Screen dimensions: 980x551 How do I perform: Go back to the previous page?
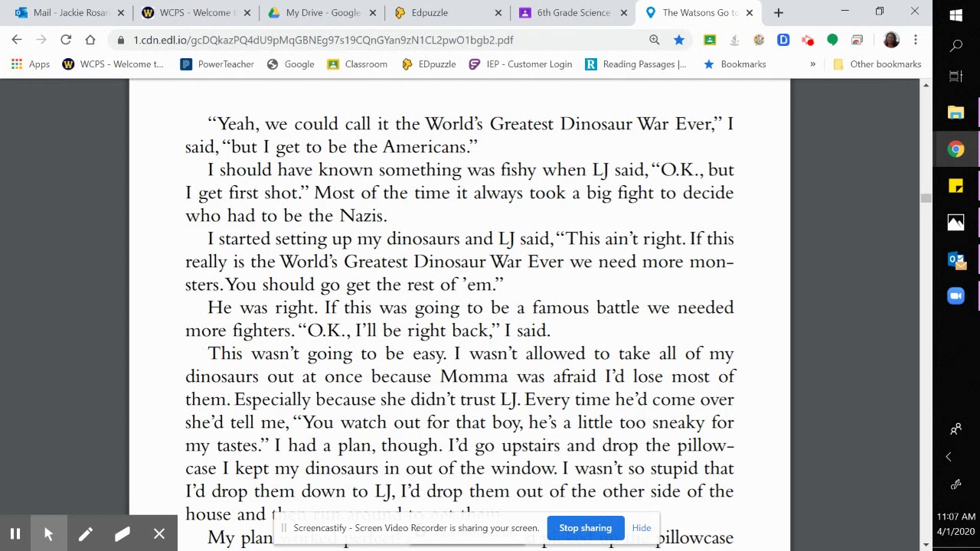(17, 40)
